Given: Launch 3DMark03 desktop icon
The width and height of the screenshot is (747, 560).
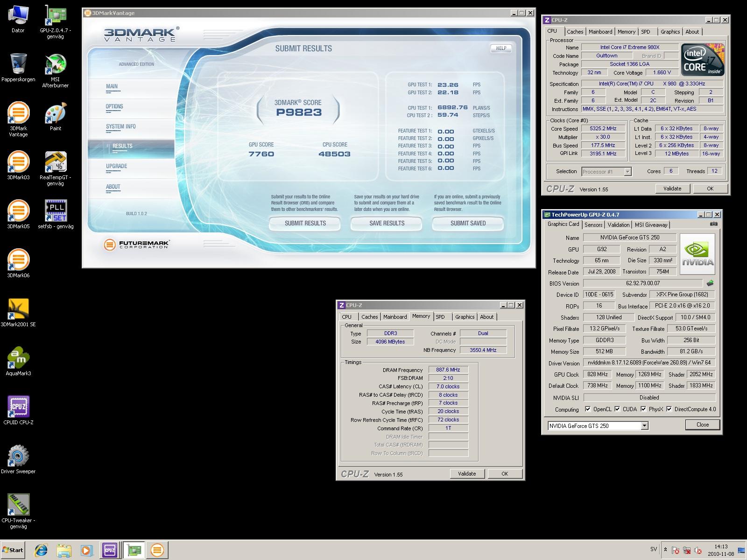Looking at the screenshot, I should (x=18, y=166).
